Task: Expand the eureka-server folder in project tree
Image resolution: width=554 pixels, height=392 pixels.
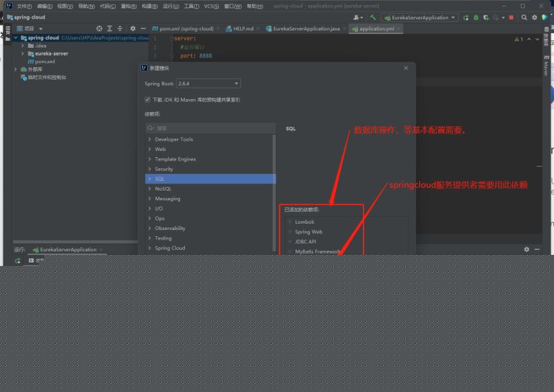Action: click(x=23, y=53)
